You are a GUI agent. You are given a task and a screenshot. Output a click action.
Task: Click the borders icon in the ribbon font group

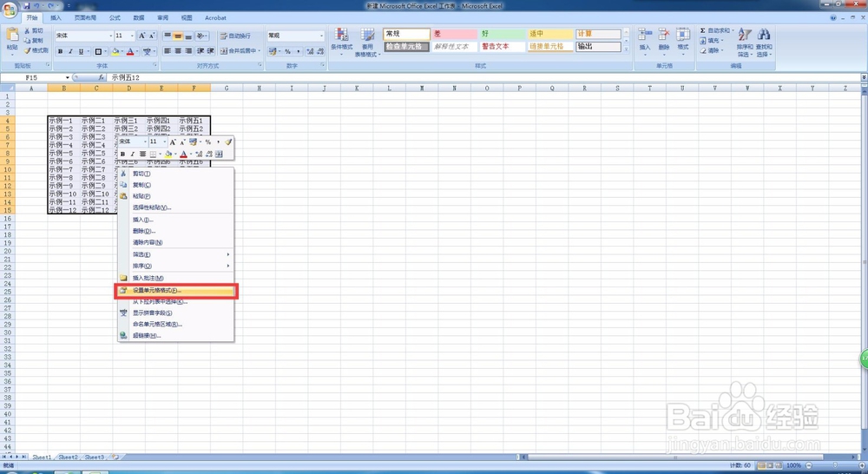click(98, 51)
